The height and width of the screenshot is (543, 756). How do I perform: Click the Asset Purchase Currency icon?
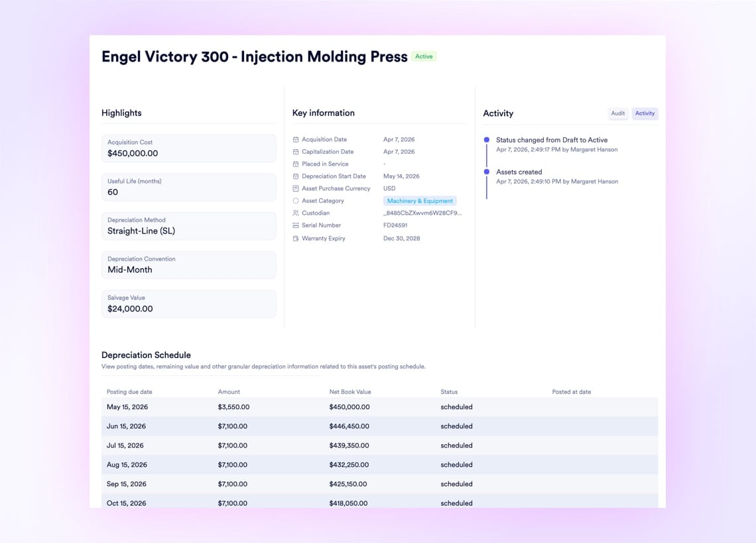click(x=296, y=188)
